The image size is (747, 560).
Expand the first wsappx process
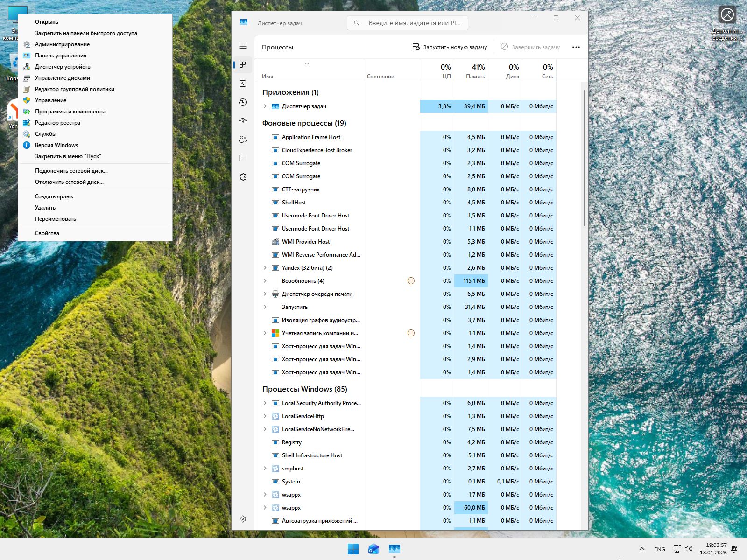pyautogui.click(x=265, y=495)
